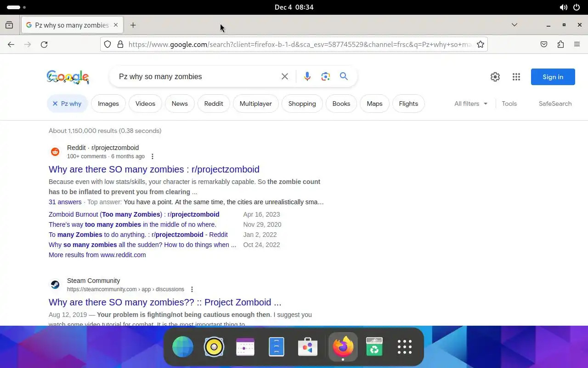This screenshot has height=368, width=588.
Task: Click 'About 1,150,000 results' text
Action: click(x=105, y=131)
